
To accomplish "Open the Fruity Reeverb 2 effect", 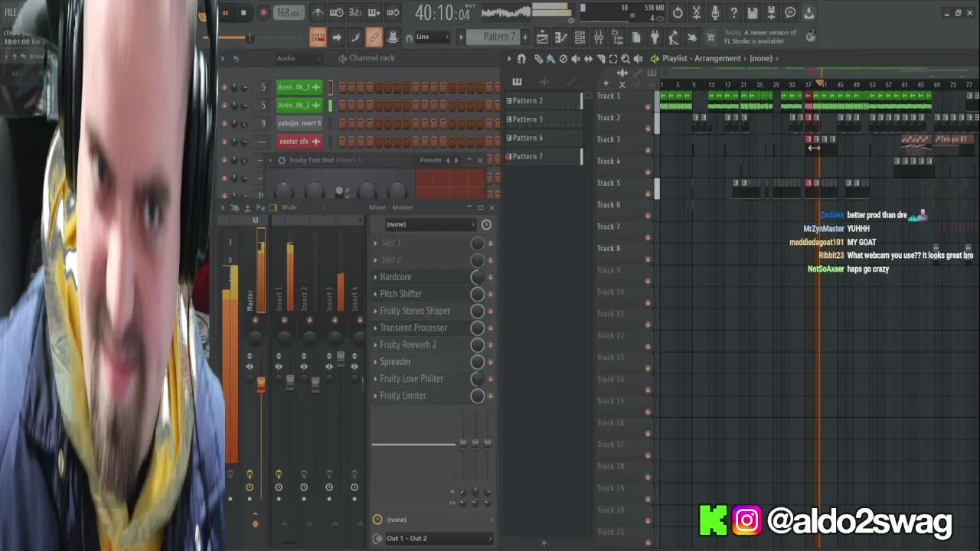I will click(x=408, y=344).
